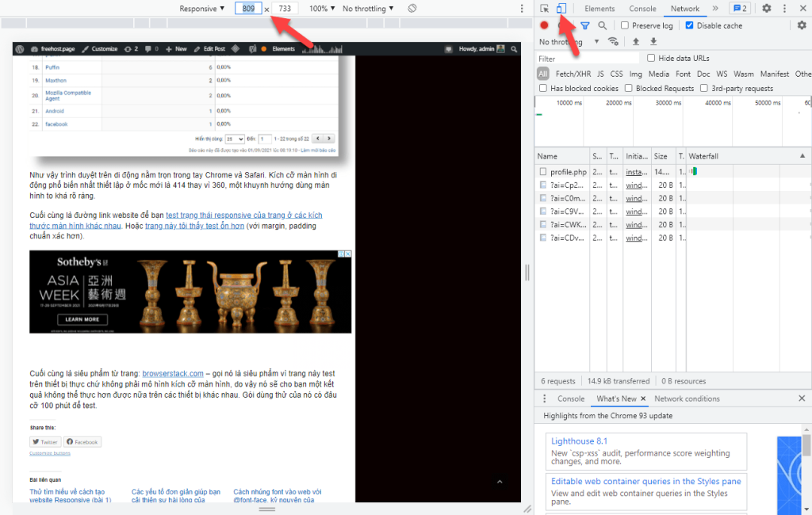Open the zoom level 100% dropdown
Screen dimensions: 812x515
pyautogui.click(x=320, y=8)
